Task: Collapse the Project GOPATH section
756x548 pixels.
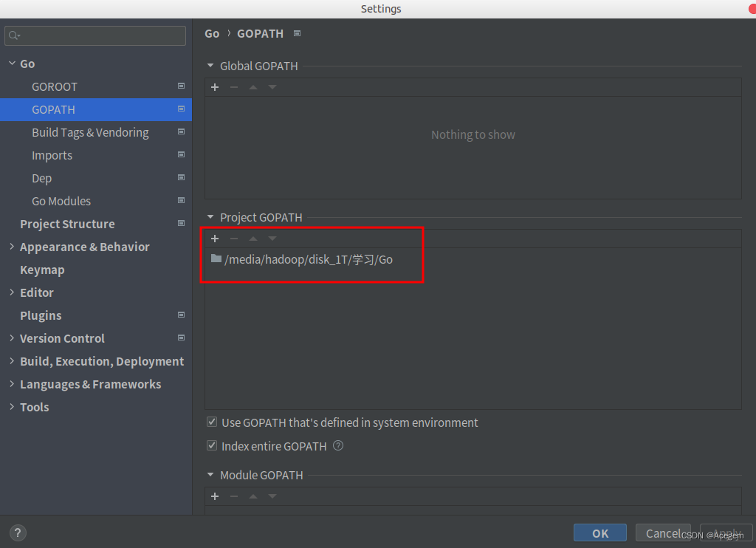Action: (x=210, y=217)
